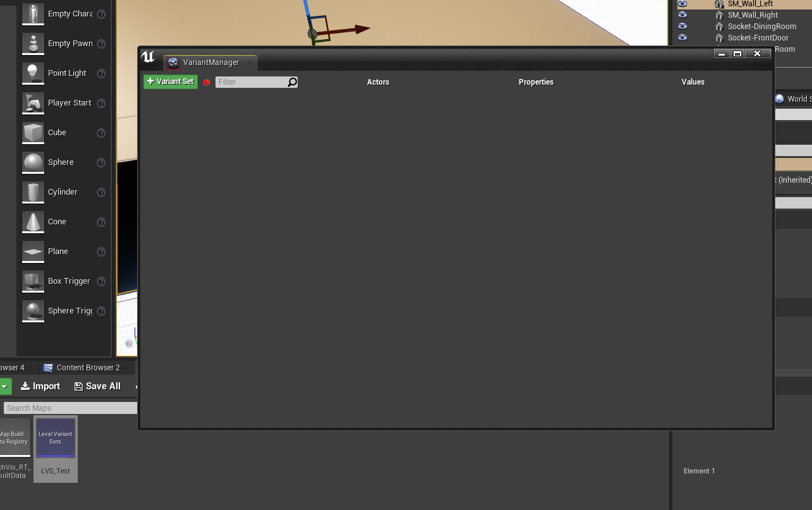Image resolution: width=812 pixels, height=510 pixels.
Task: Open the green Add New dropdown arrow
Action: 4,386
